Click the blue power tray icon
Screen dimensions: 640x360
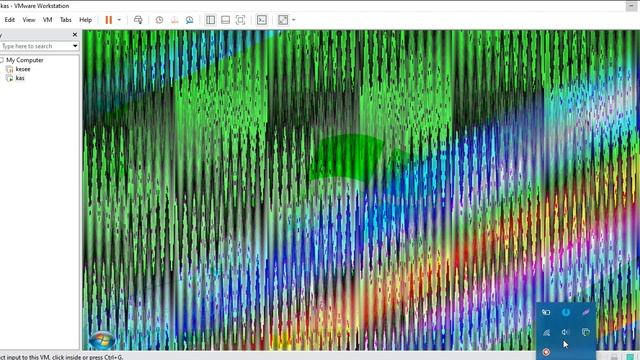566,313
